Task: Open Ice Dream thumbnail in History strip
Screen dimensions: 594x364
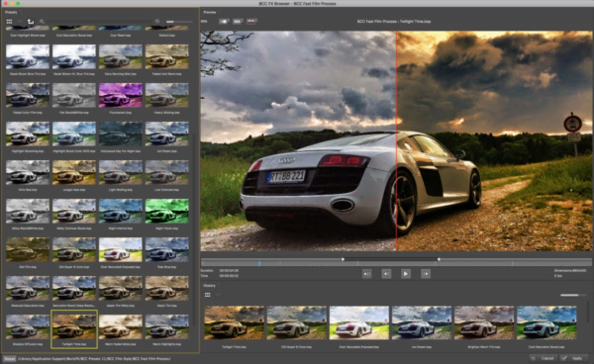Action: 422,322
